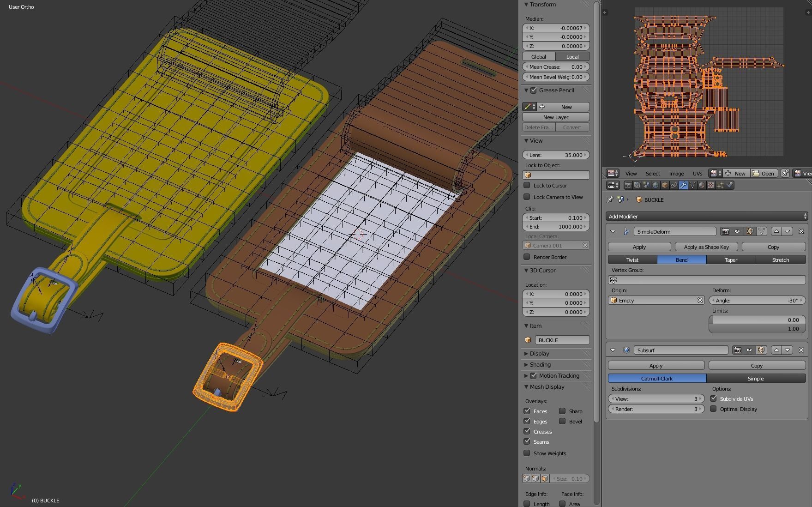Image resolution: width=812 pixels, height=507 pixels.
Task: Enable Render Border checkbox
Action: click(527, 257)
